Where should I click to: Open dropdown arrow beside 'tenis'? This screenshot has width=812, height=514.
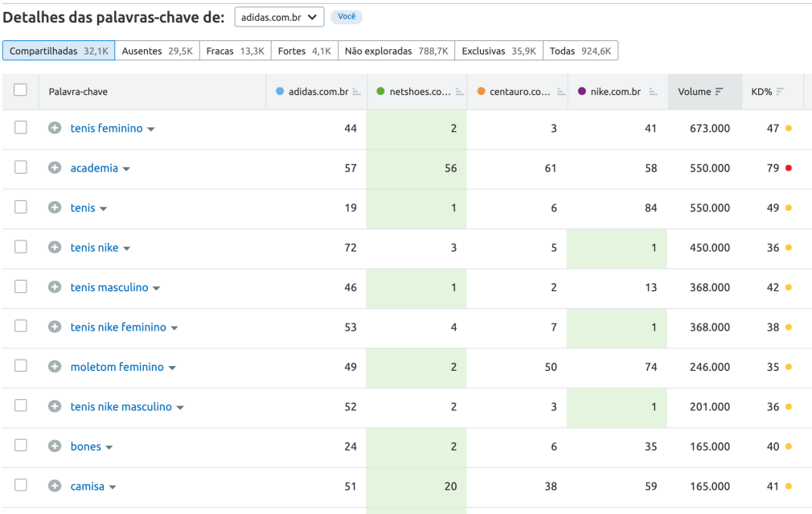tap(103, 209)
